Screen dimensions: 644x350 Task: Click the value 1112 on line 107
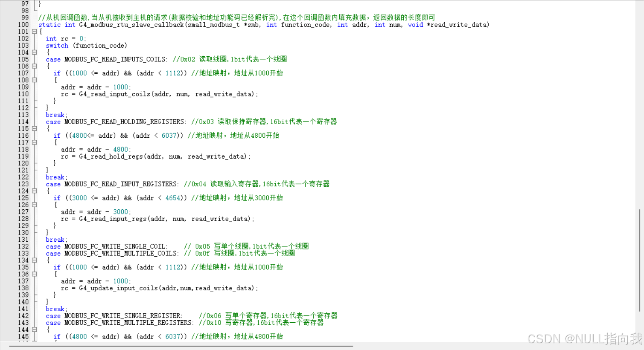pyautogui.click(x=172, y=73)
